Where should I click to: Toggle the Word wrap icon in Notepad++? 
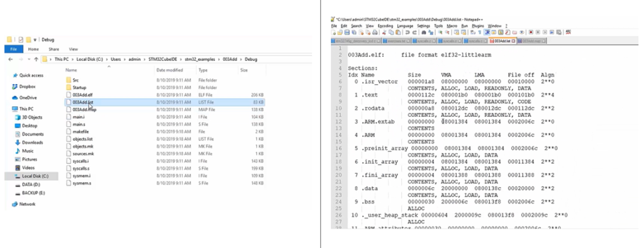coord(472,32)
